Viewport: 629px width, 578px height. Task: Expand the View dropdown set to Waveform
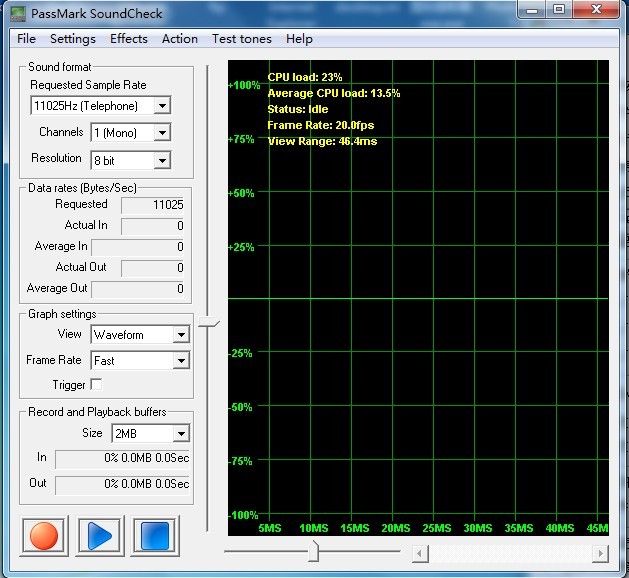point(181,335)
